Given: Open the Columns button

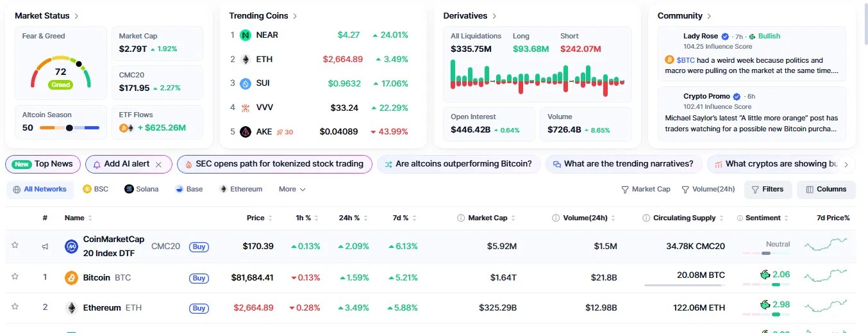Looking at the screenshot, I should [x=826, y=190].
